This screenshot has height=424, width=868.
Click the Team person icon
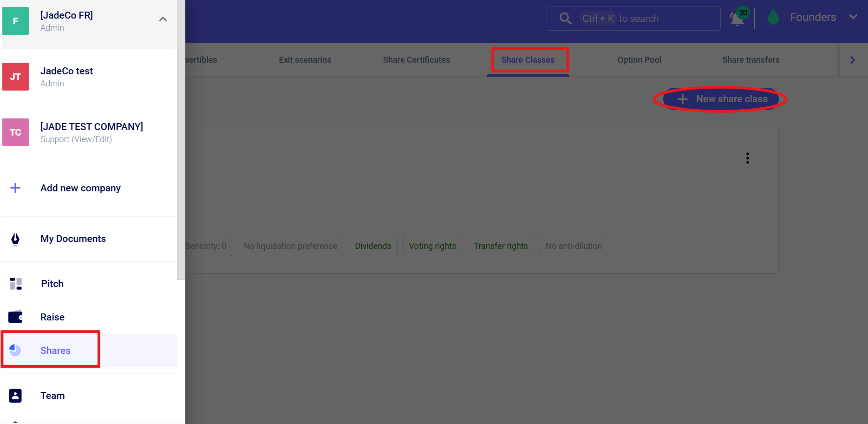click(x=15, y=396)
